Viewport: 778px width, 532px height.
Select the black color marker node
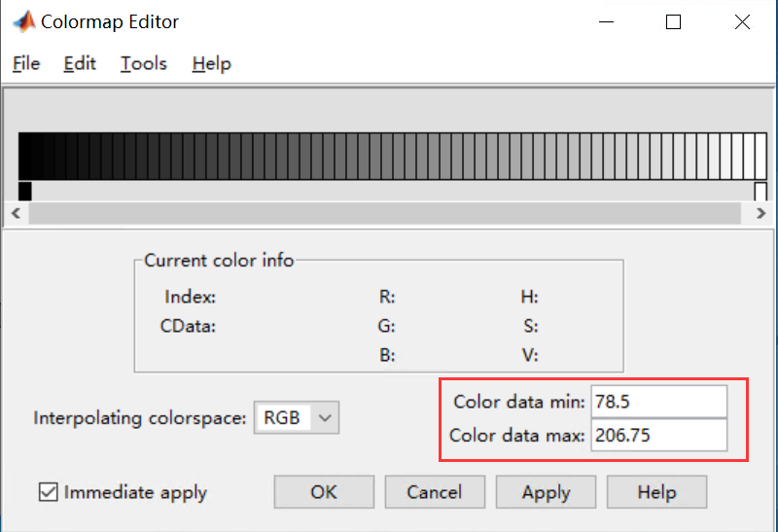(x=25, y=191)
